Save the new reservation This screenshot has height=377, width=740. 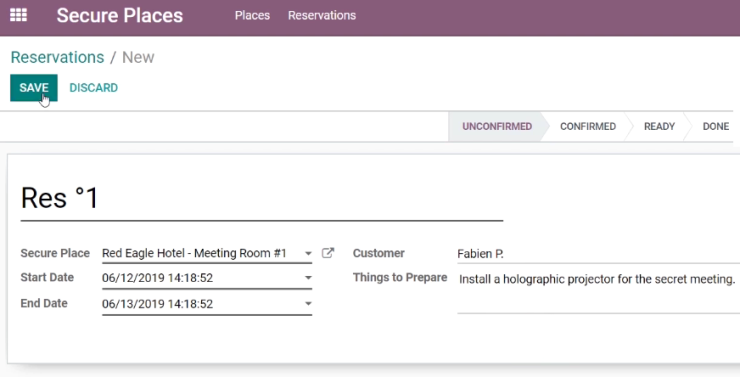34,88
